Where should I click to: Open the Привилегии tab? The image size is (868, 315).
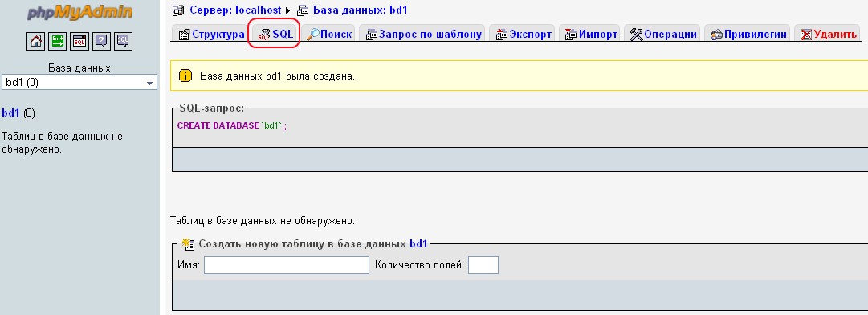[748, 34]
